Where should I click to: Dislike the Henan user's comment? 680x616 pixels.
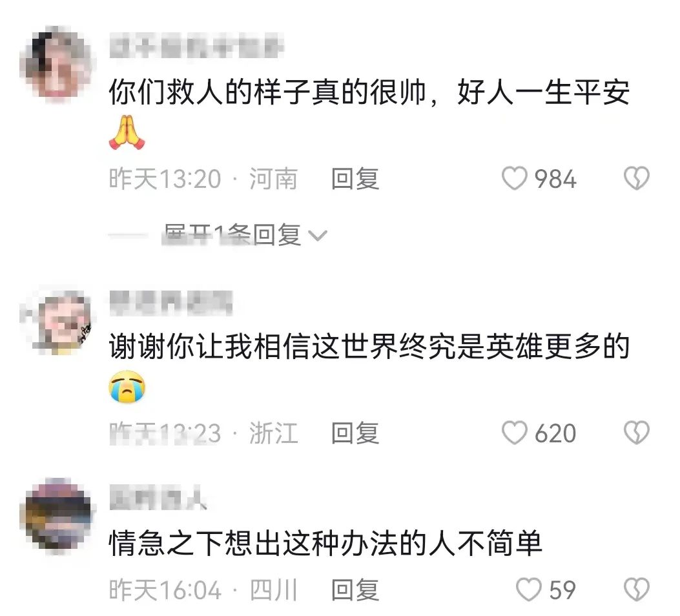(636, 179)
